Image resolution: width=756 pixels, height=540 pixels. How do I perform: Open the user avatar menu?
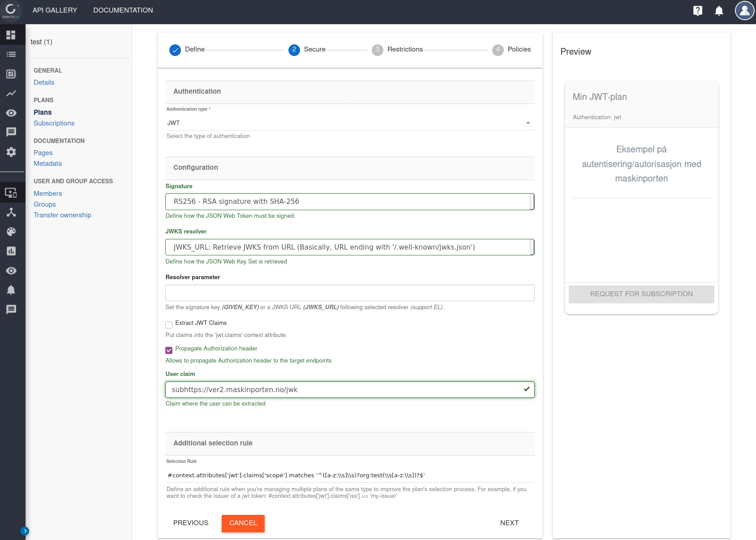pos(744,11)
